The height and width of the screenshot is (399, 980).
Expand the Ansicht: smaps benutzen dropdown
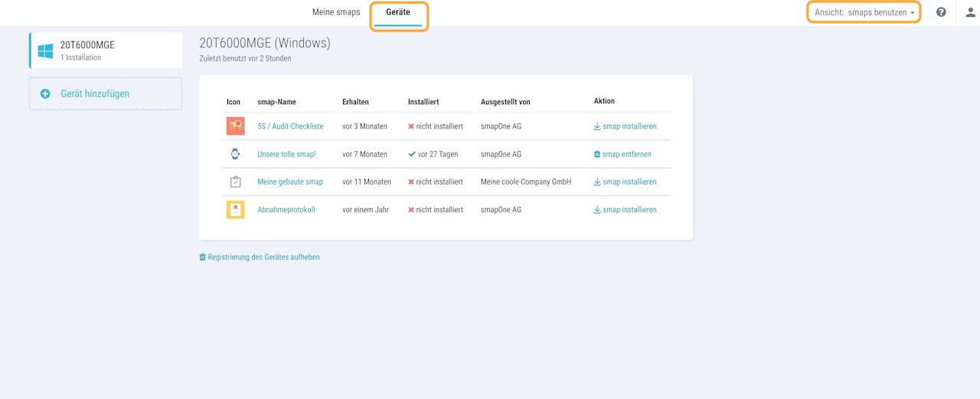point(864,12)
